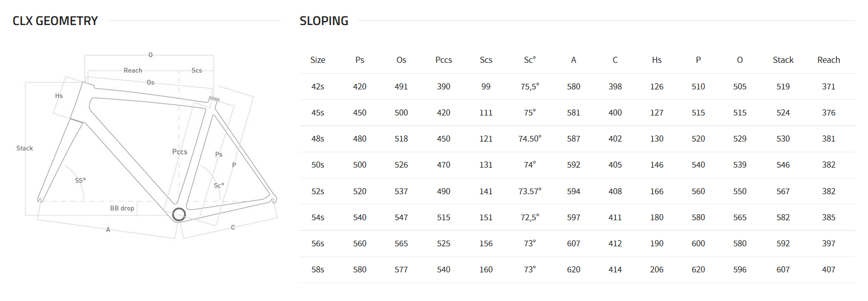Click the bottom bracket circle in diagram

pos(179,214)
